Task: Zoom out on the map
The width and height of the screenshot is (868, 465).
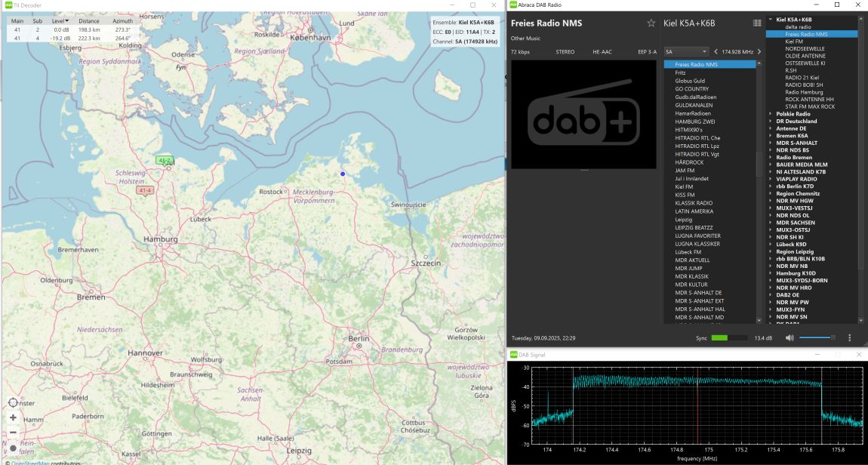Action: (x=13, y=433)
